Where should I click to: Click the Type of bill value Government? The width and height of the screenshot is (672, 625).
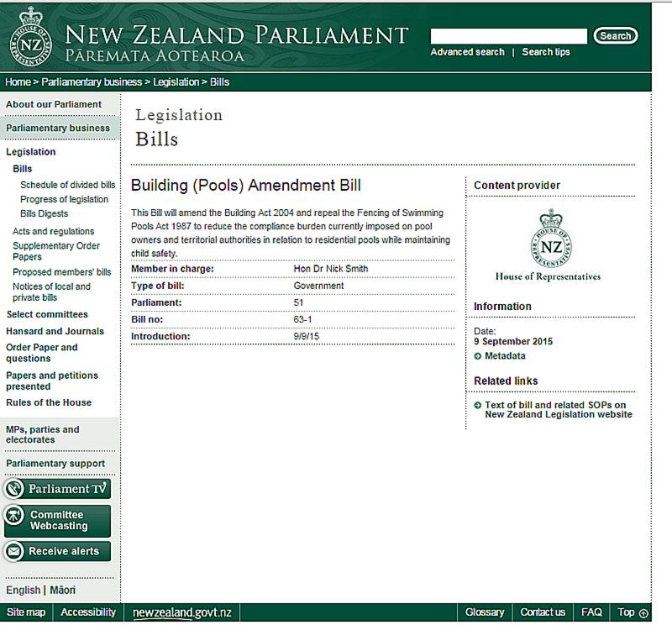(318, 286)
